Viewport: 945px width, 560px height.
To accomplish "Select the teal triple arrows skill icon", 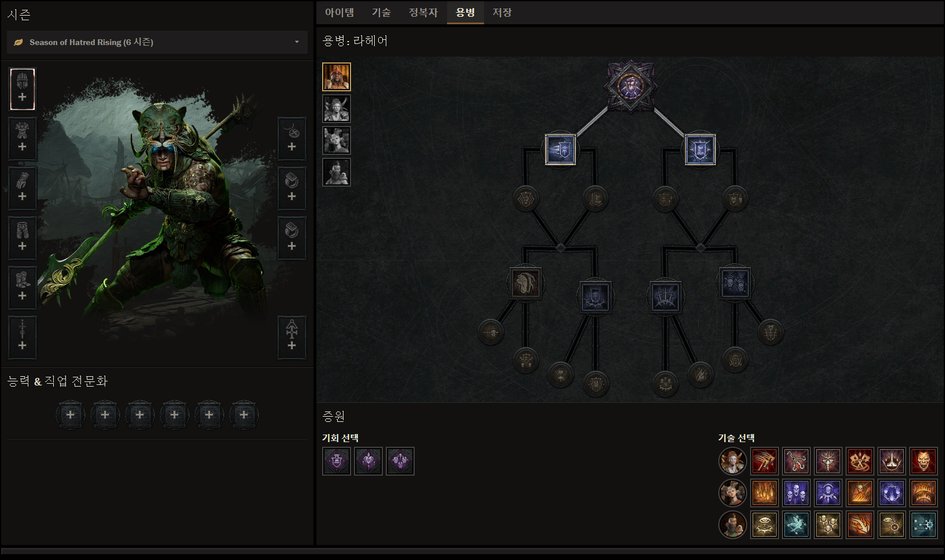I will click(x=924, y=525).
